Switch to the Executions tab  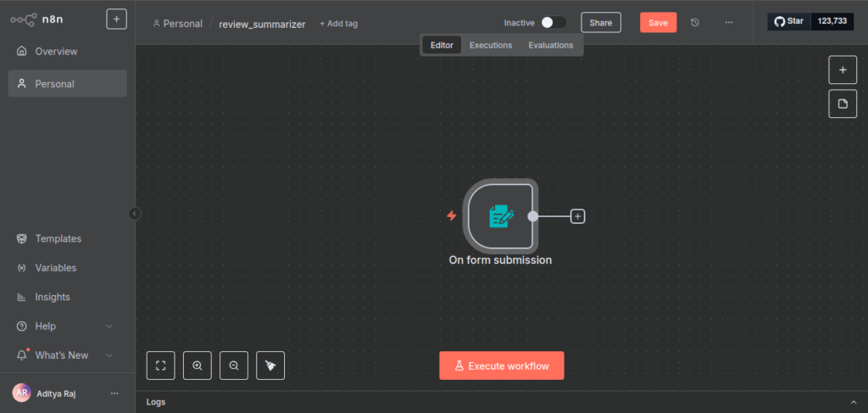point(491,45)
